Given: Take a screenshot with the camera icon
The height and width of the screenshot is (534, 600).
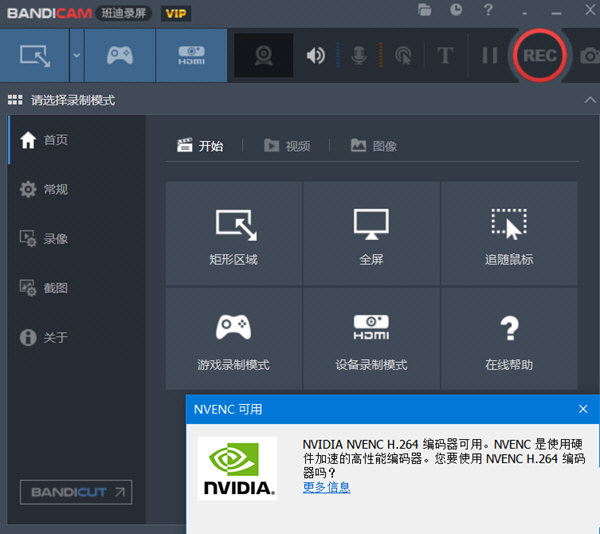Looking at the screenshot, I should click(590, 56).
